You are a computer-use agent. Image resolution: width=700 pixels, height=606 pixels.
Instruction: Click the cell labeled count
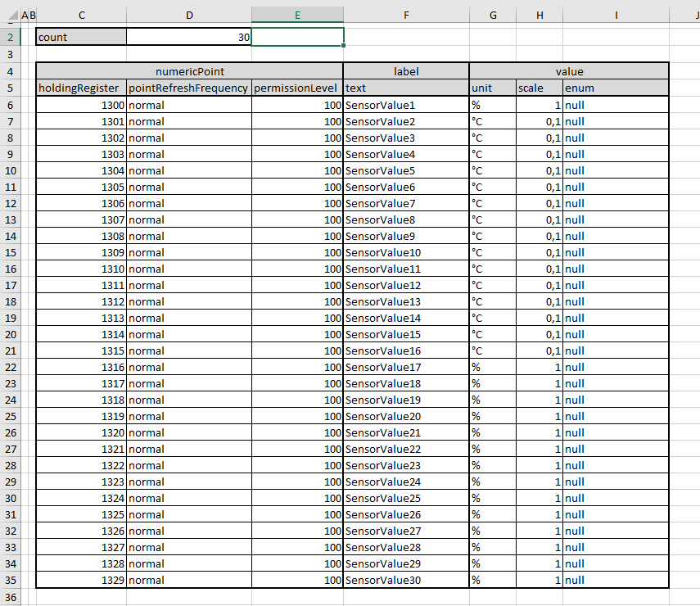click(x=81, y=37)
